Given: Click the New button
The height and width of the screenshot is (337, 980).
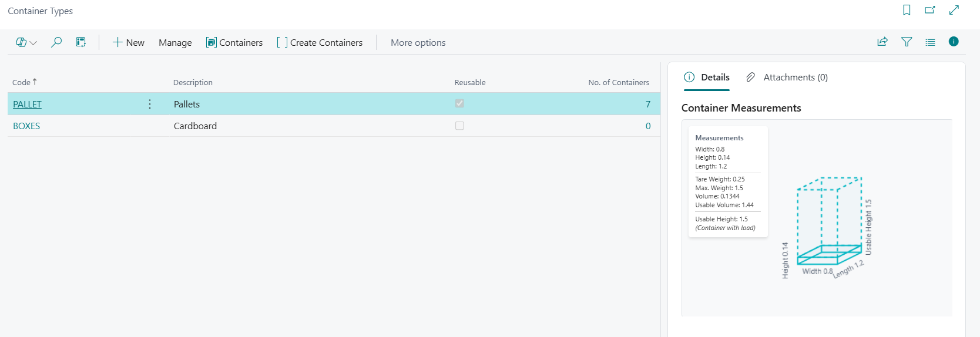Looking at the screenshot, I should [x=128, y=42].
